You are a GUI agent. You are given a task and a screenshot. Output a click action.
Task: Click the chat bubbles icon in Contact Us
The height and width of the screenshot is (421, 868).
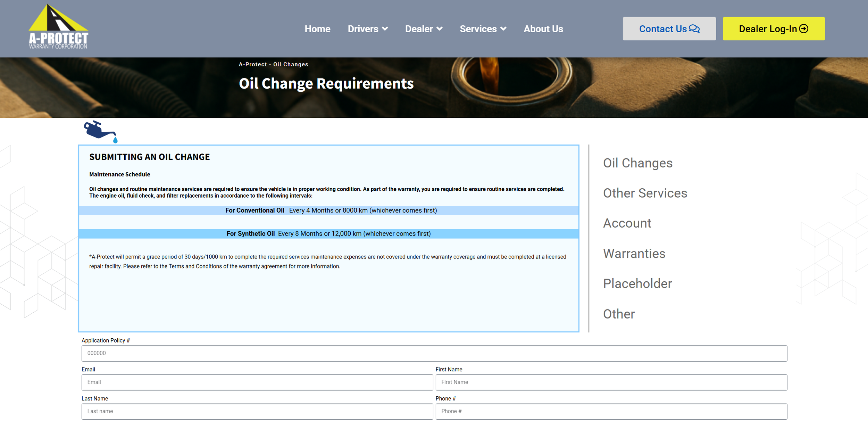pos(694,29)
